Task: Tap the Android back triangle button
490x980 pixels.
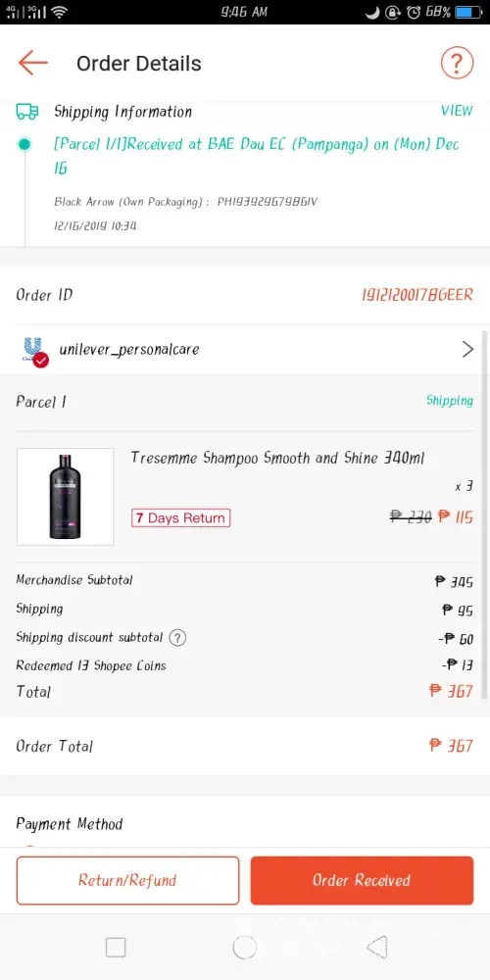Action: 376,948
